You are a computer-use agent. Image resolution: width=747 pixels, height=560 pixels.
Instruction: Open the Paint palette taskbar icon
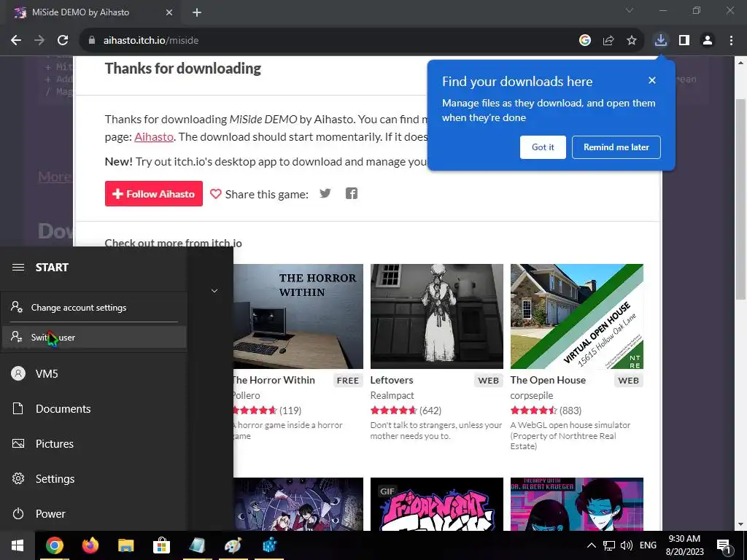(x=233, y=545)
